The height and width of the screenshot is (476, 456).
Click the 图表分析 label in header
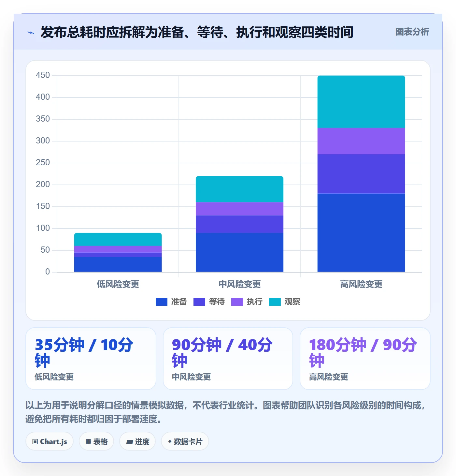(x=412, y=32)
